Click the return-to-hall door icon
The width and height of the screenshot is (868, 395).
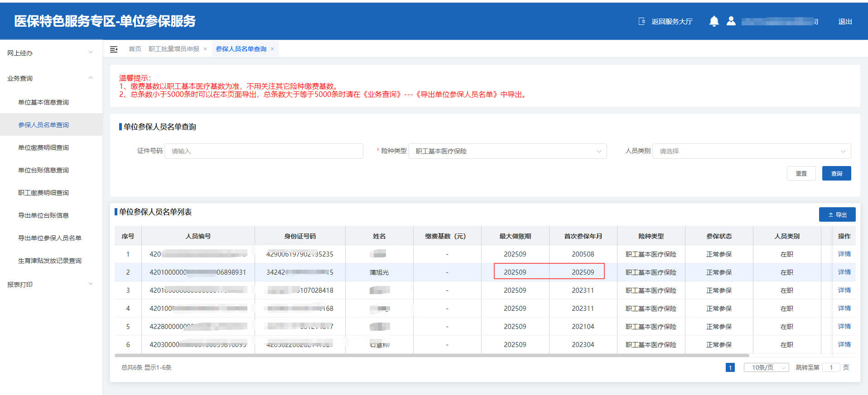(x=642, y=21)
